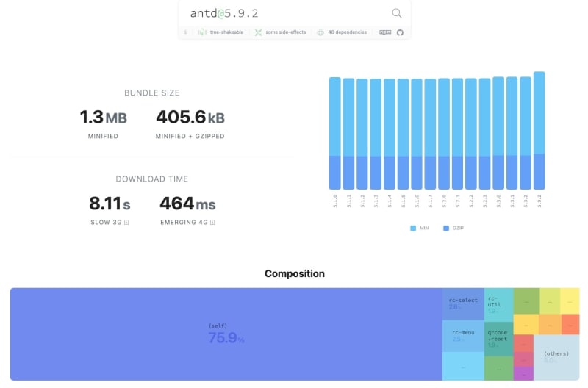Select the 5.1.1 version bar
588x388 pixels.
pyautogui.click(x=348, y=134)
